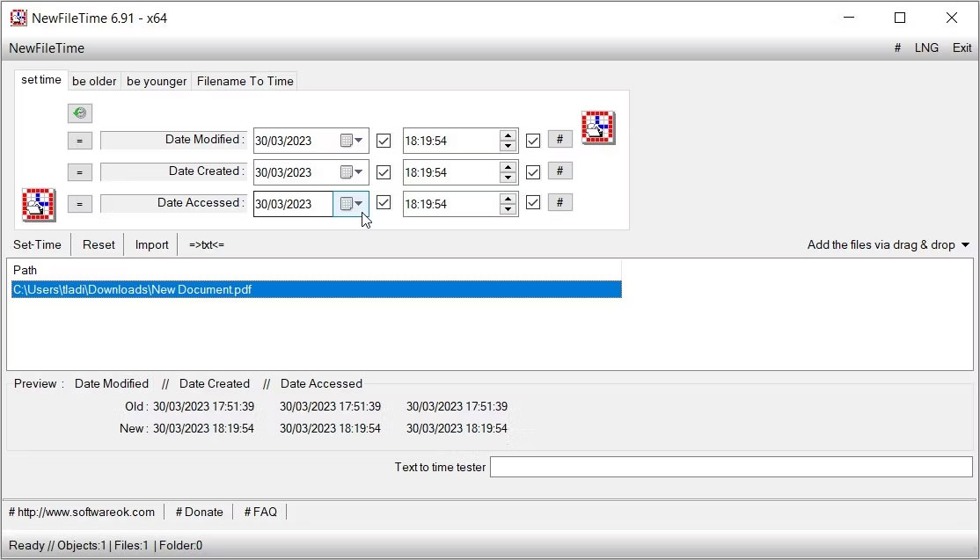Image resolution: width=980 pixels, height=560 pixels.
Task: Increase Date Modified time with up arrow
Action: click(508, 135)
